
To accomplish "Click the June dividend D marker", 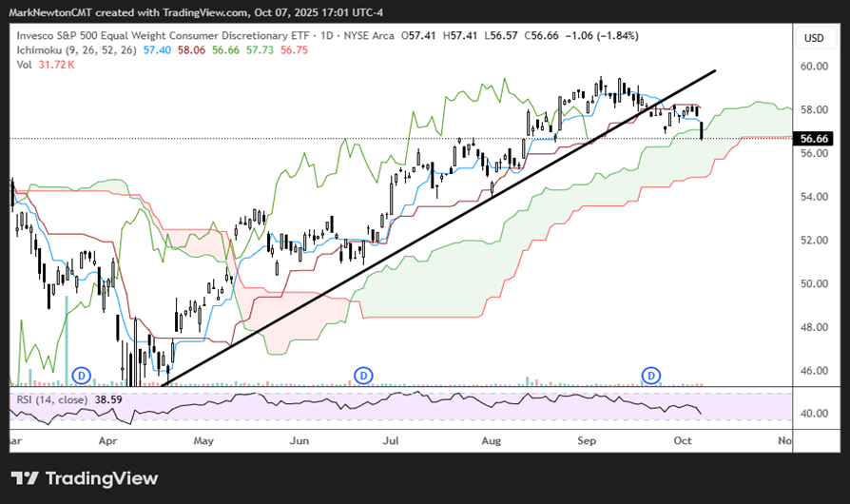I will coord(363,375).
